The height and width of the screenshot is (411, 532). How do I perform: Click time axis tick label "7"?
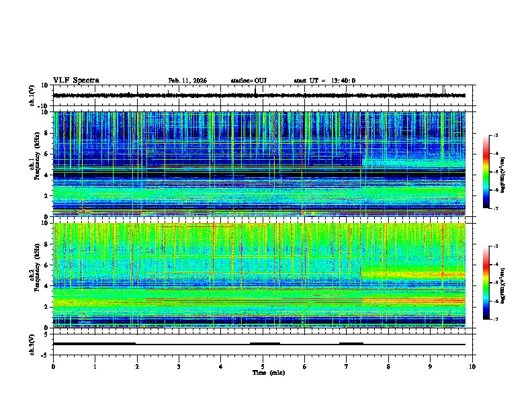[x=347, y=367]
